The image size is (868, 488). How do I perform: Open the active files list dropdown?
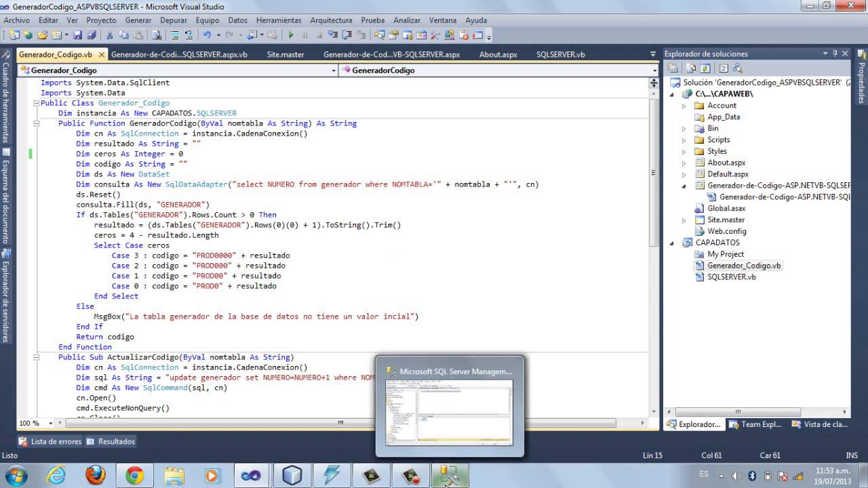tap(654, 55)
